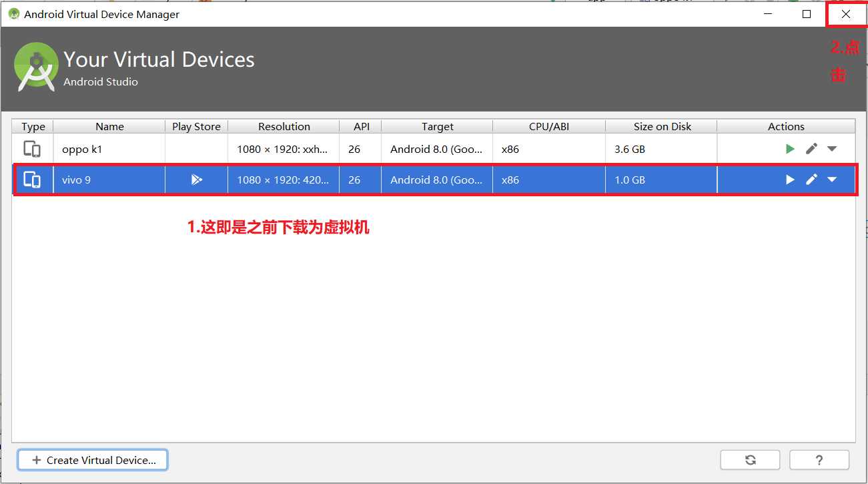Maximize the Android Virtual Device Manager window
Image resolution: width=868 pixels, height=484 pixels.
coord(807,14)
